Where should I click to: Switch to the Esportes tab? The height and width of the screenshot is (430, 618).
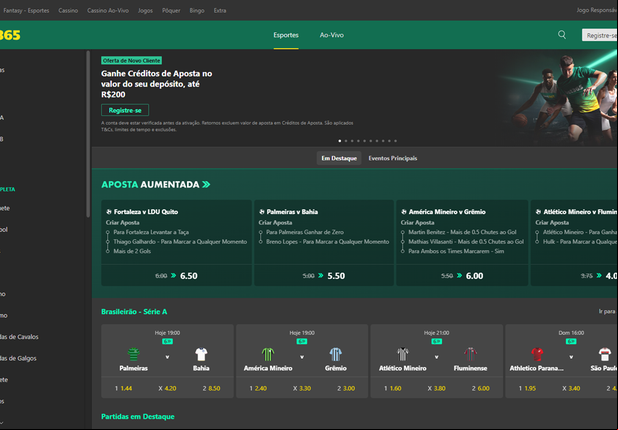pos(286,35)
